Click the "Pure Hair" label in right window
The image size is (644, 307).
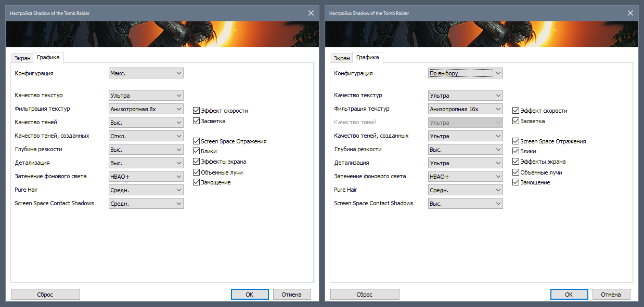coord(345,190)
